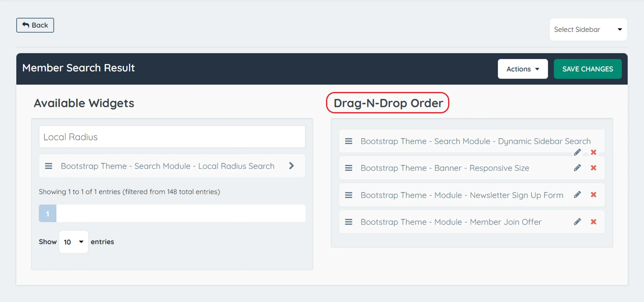This screenshot has height=302, width=644.
Task: Select the edit pencil for Member Join Offer
Action: tap(578, 221)
